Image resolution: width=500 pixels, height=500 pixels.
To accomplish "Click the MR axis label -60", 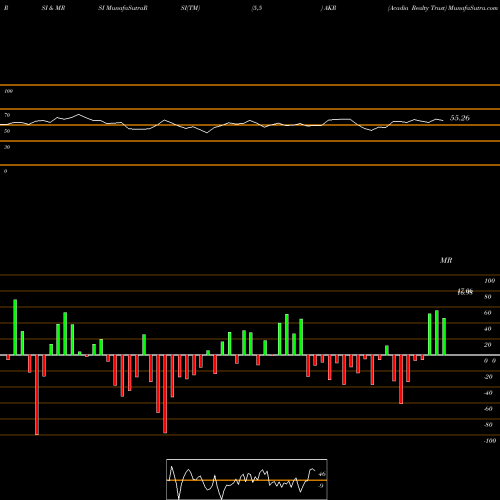I will (x=488, y=409).
